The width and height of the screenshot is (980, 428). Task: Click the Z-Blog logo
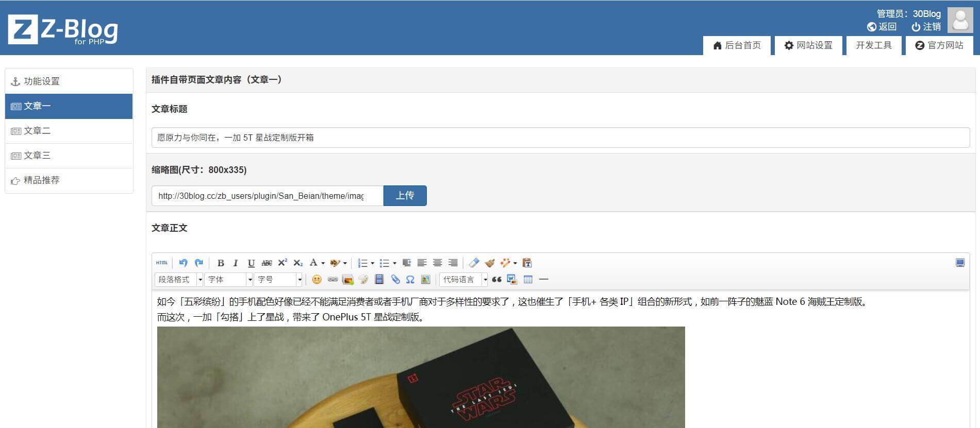(x=63, y=29)
